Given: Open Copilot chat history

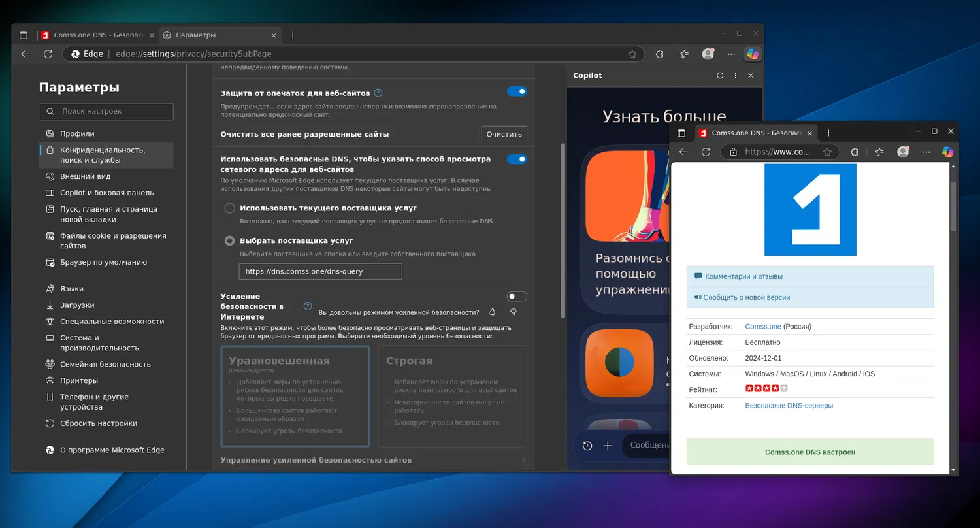Looking at the screenshot, I should (x=587, y=446).
